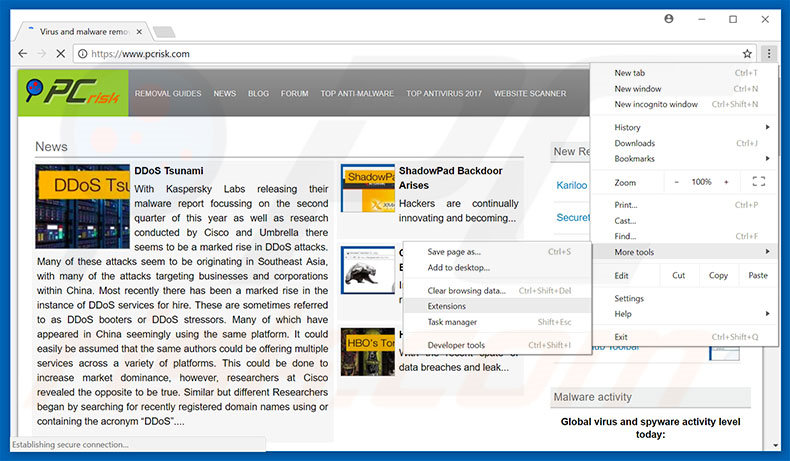Image resolution: width=790 pixels, height=461 pixels.
Task: Select Clear browsing data... in submenu
Action: [x=497, y=291]
